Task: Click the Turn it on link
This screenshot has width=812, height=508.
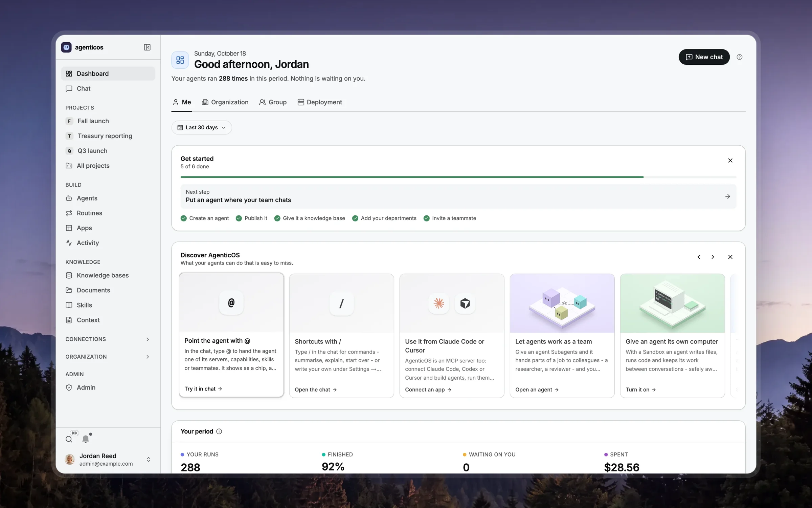Action: [640, 389]
